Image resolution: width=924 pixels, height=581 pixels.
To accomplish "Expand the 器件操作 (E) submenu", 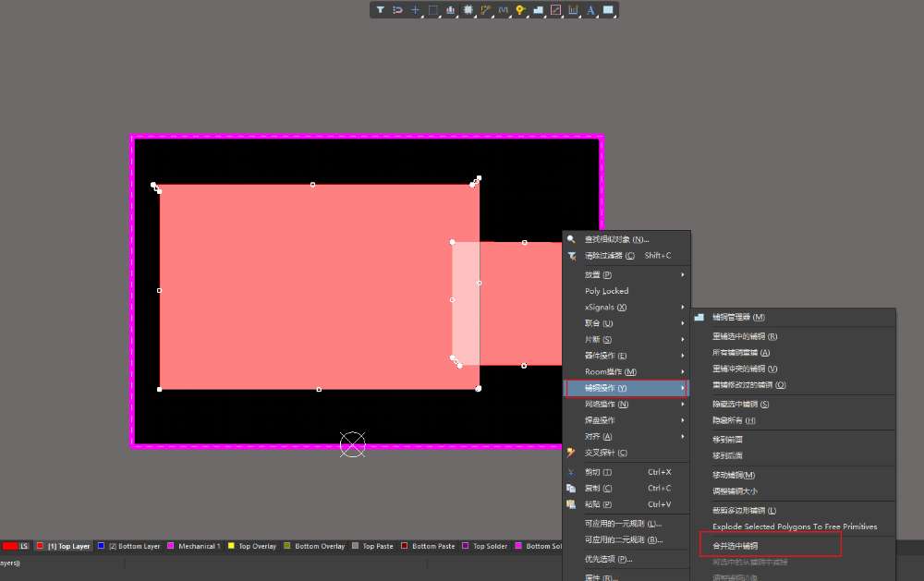I will pos(626,356).
